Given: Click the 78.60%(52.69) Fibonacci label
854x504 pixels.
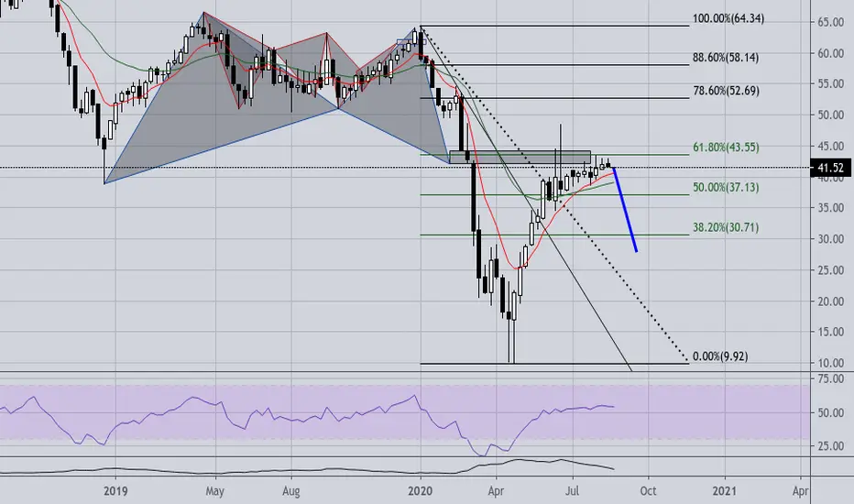Looking at the screenshot, I should click(726, 91).
